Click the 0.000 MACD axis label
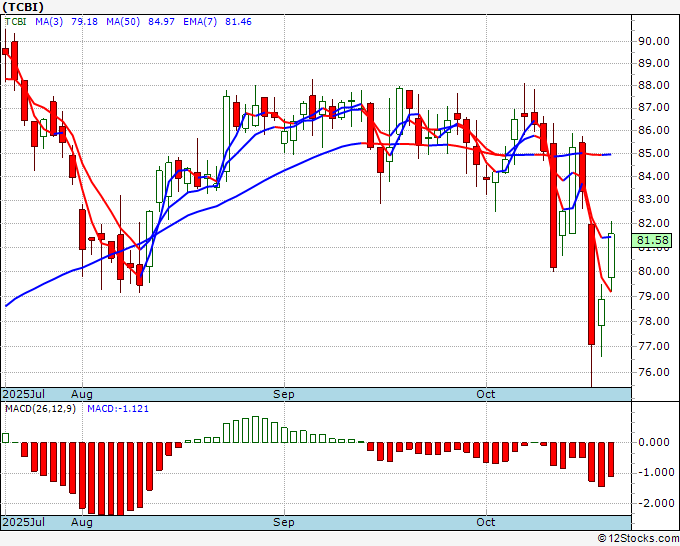The height and width of the screenshot is (546, 680). coord(655,442)
